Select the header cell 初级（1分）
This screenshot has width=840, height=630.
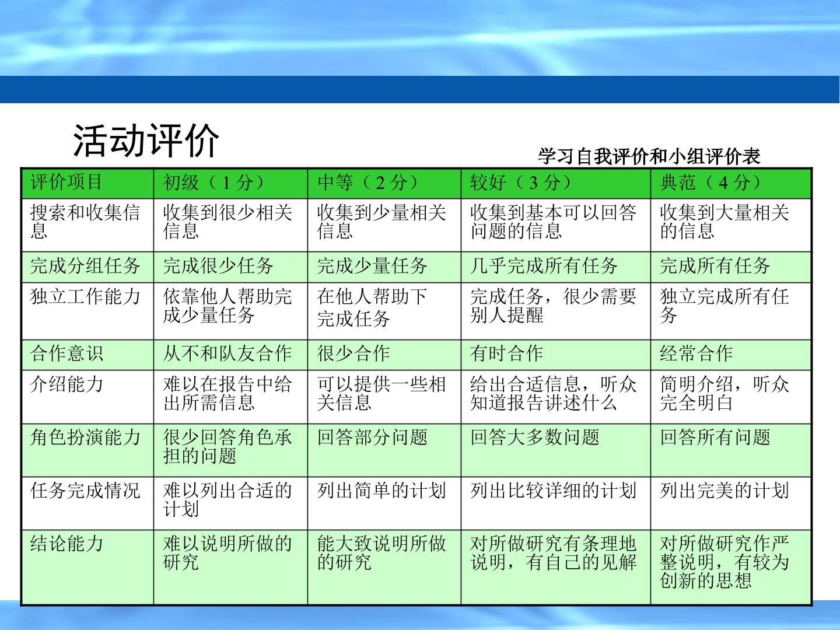click(x=230, y=183)
